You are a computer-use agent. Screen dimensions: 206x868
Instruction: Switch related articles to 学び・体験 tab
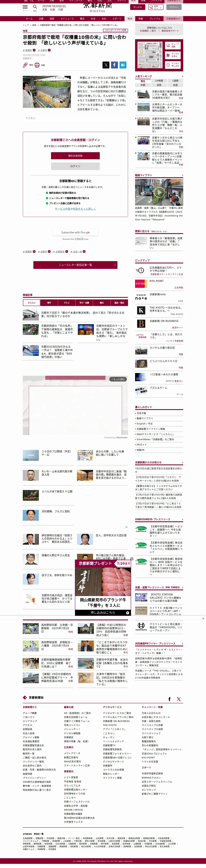coord(84,303)
